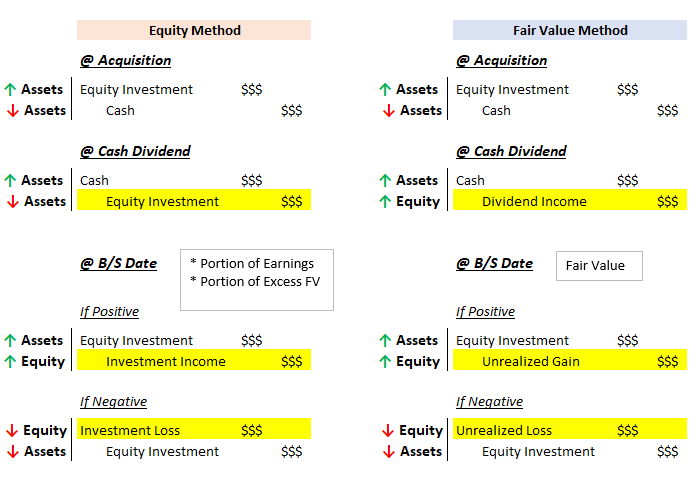
Task: Select the yellow Investment Income cell
Action: pos(194,361)
